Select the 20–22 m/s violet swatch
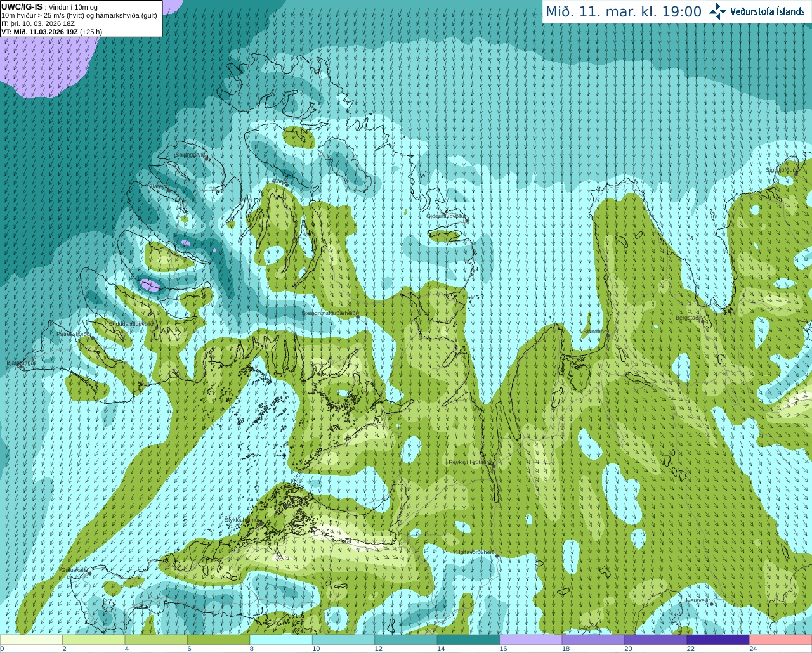The image size is (812, 653). [x=656, y=640]
